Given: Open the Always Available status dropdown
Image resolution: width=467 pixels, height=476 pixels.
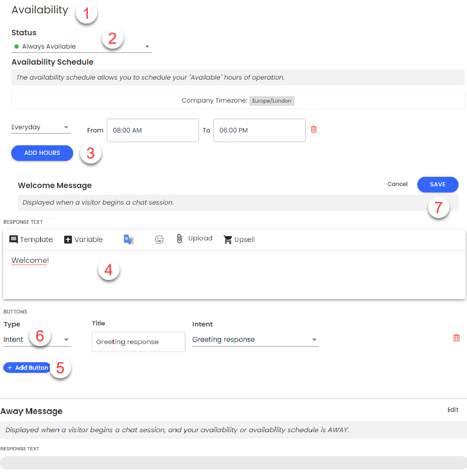Looking at the screenshot, I should click(x=81, y=46).
